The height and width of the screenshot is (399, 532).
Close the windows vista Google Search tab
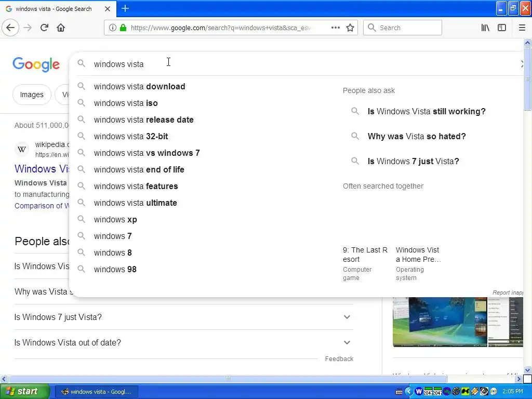tap(107, 9)
